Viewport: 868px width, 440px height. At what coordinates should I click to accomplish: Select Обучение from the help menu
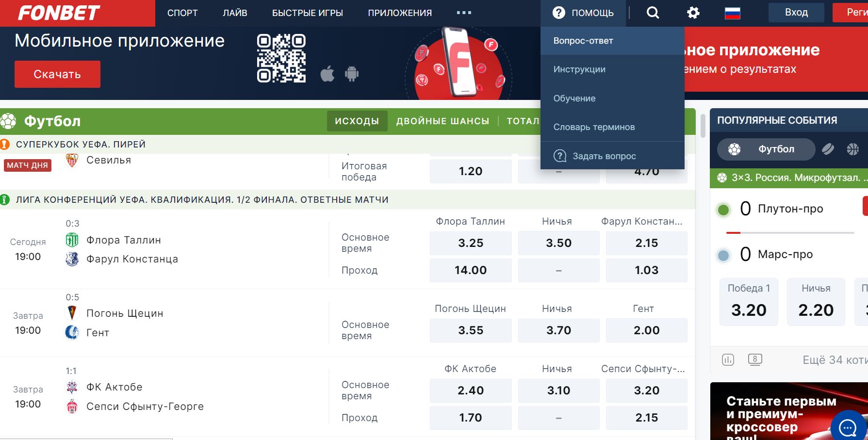[x=612, y=98]
